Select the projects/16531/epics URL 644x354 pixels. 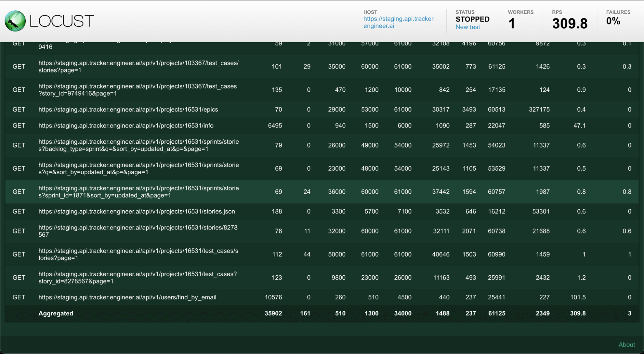coord(128,110)
